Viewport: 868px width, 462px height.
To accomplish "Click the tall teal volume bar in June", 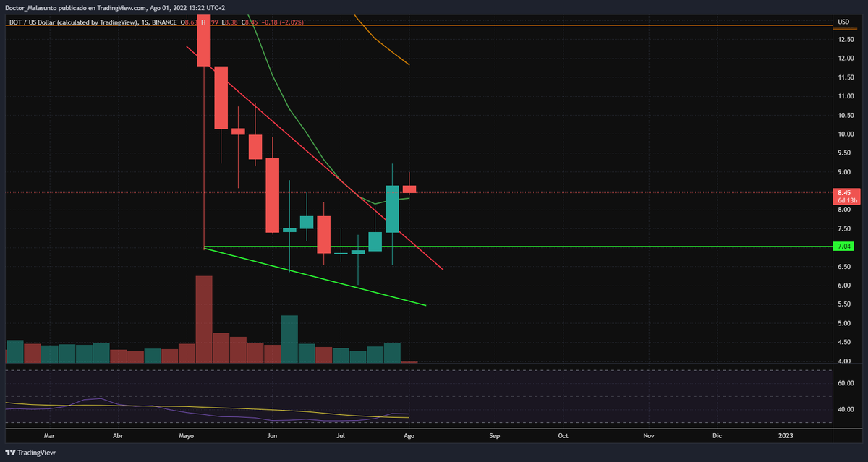I will point(289,338).
